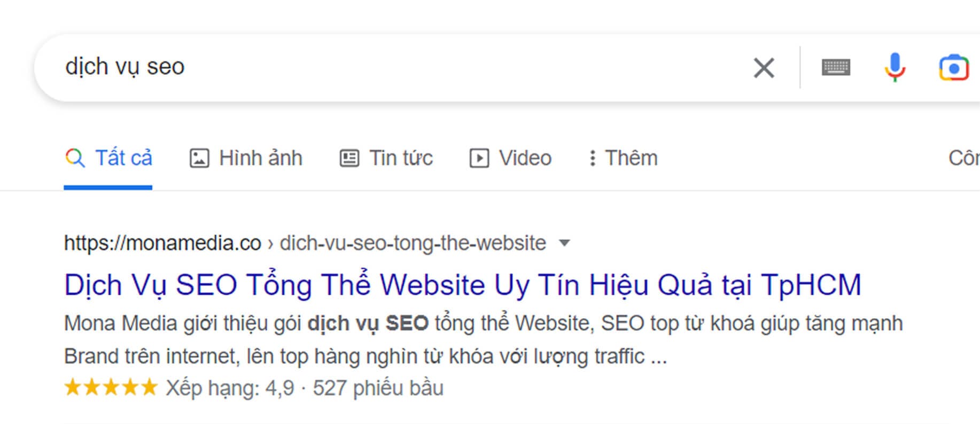Open the Dịch Vụ SEO Tổng Thể result title
The height and width of the screenshot is (424, 980).
pyautogui.click(x=462, y=285)
